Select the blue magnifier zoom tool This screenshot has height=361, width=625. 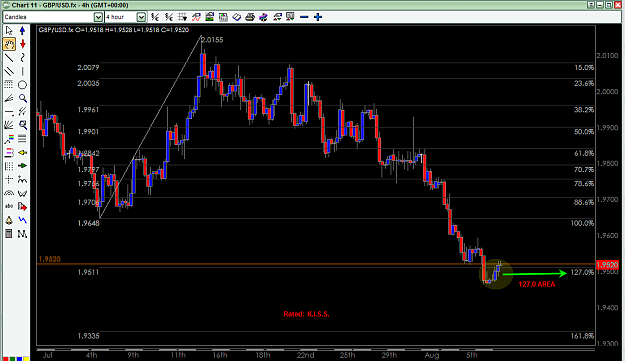pyautogui.click(x=23, y=98)
